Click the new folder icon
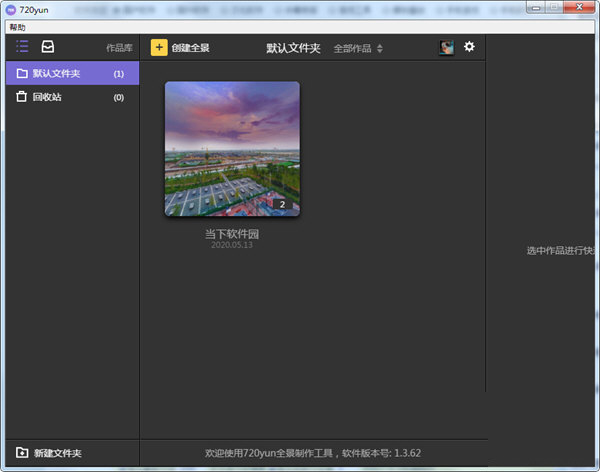The width and height of the screenshot is (600, 472). coord(22,452)
